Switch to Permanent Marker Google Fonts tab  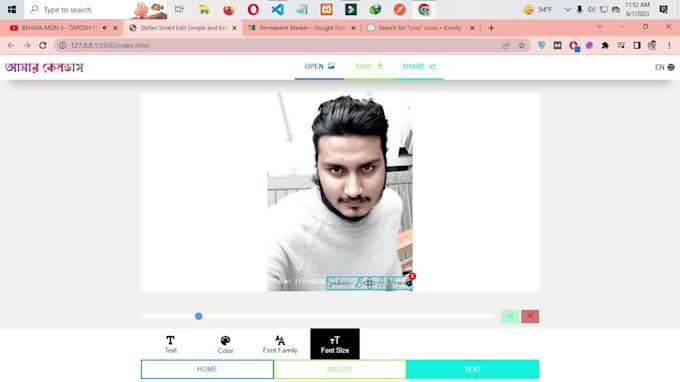(x=302, y=28)
